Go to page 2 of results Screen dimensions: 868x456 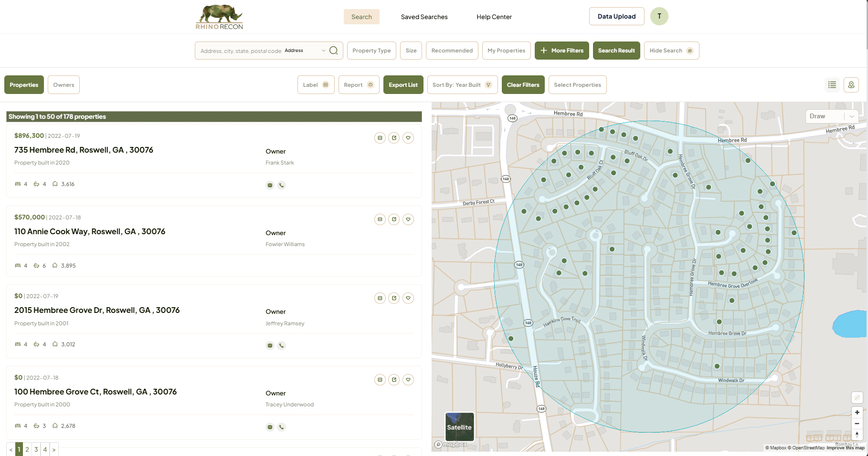[27, 449]
